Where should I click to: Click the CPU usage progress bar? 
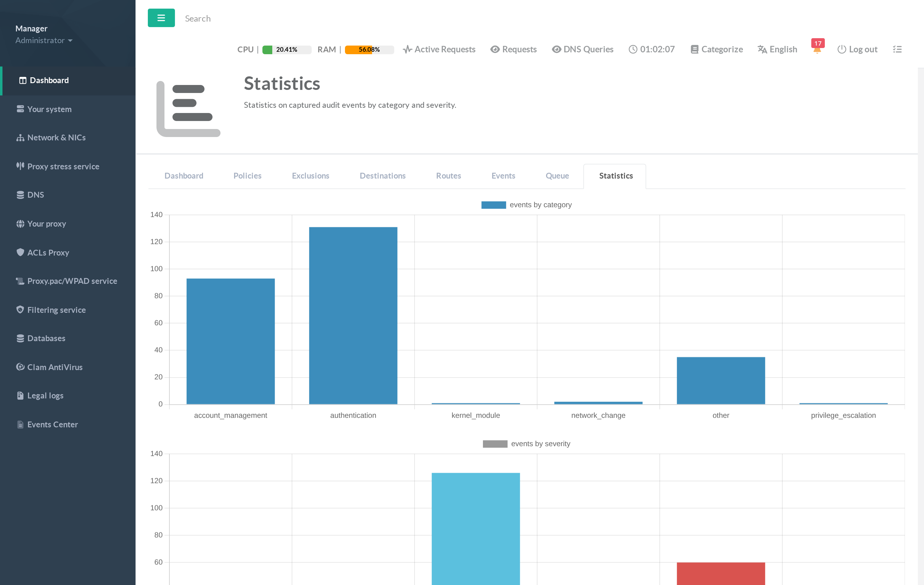point(287,50)
